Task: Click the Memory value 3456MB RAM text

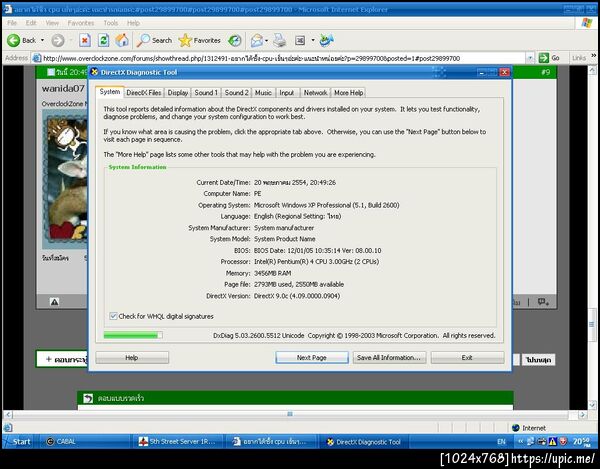Action: pos(272,273)
